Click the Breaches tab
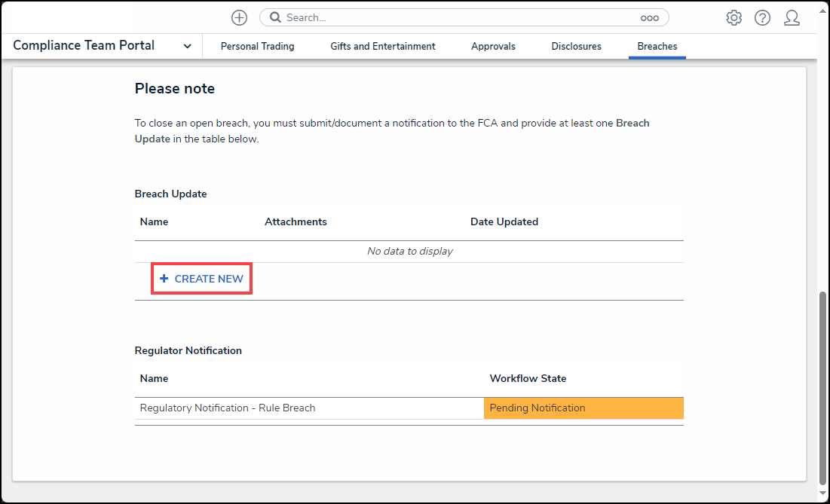The height and width of the screenshot is (504, 830). [657, 46]
